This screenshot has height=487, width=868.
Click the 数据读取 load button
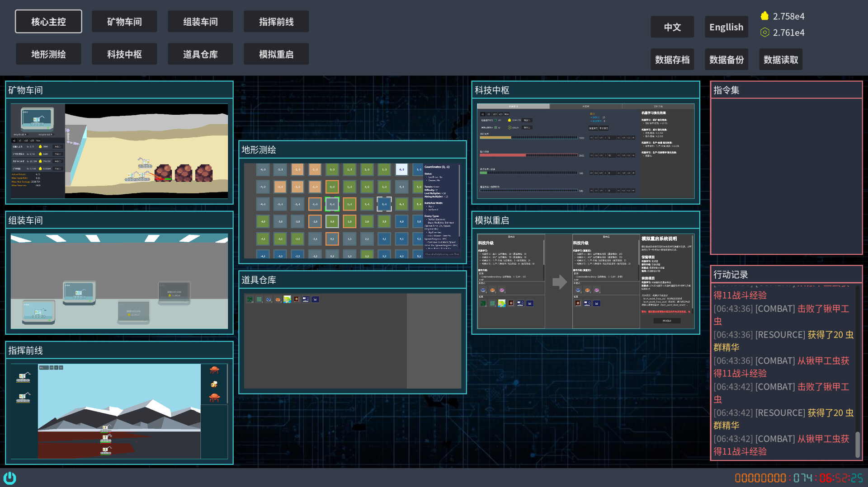point(780,60)
